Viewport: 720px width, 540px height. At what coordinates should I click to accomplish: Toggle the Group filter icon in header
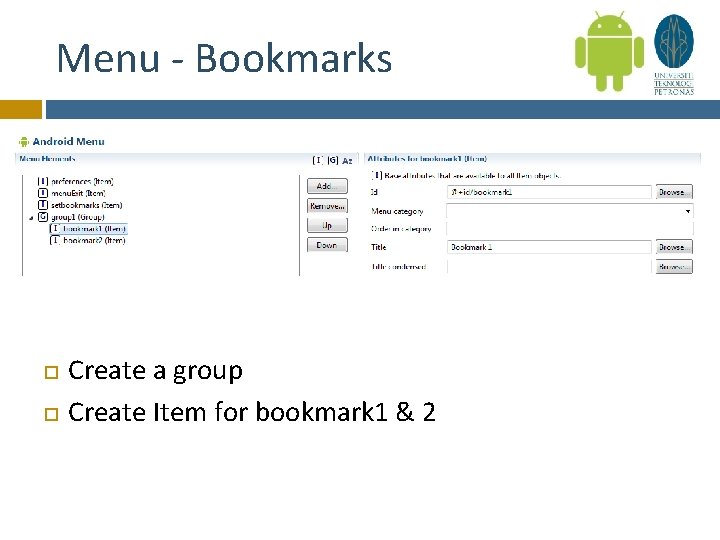point(333,160)
